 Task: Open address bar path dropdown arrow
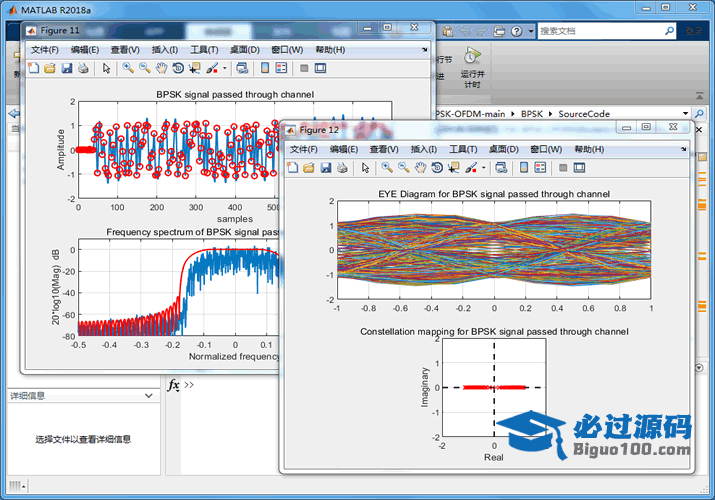pyautogui.click(x=685, y=113)
